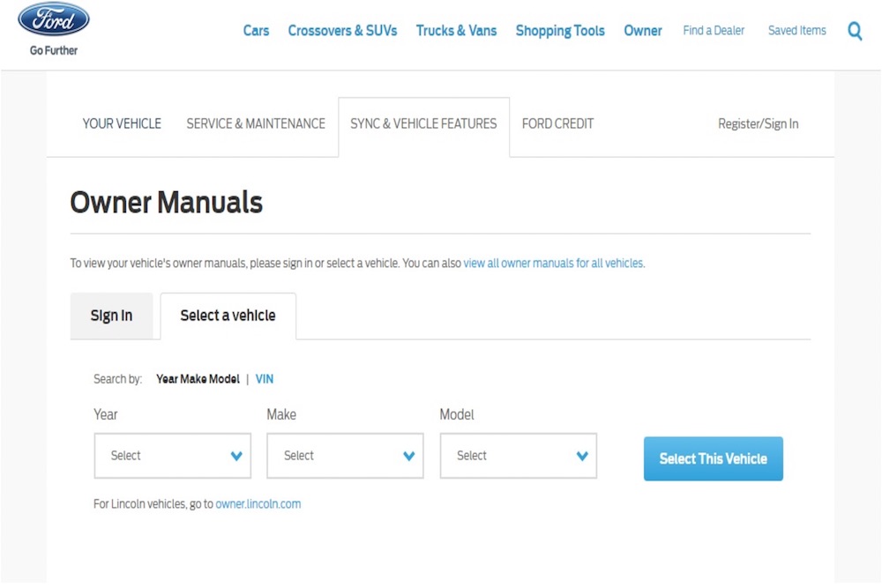Switch to SERVICE & MAINTENANCE tab
Viewport: 882px width, 588px height.
point(255,123)
